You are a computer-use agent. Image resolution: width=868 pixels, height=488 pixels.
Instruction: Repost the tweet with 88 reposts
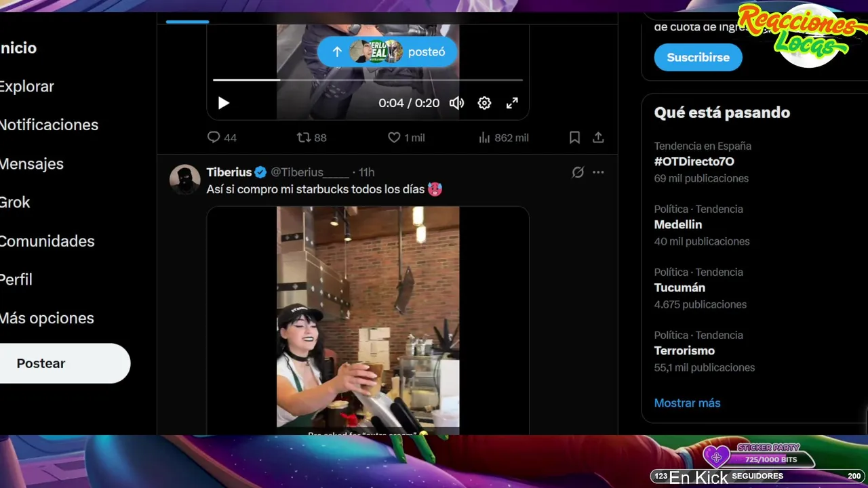pyautogui.click(x=304, y=138)
